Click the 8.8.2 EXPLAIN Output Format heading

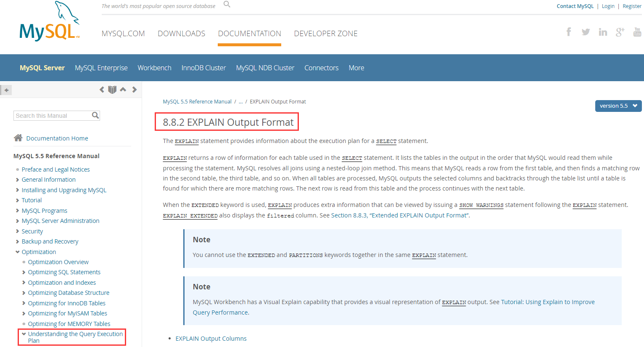tap(228, 122)
